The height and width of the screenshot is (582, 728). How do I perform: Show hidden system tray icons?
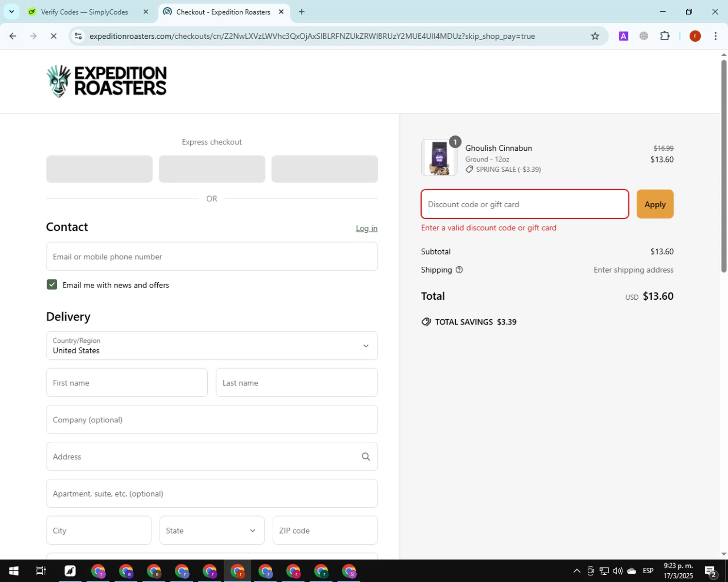pos(577,571)
